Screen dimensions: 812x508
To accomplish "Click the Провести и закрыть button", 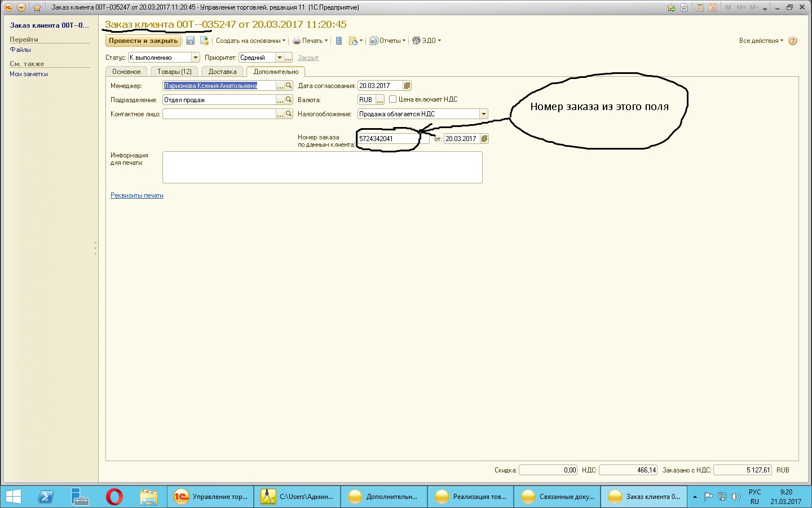I will tap(143, 41).
